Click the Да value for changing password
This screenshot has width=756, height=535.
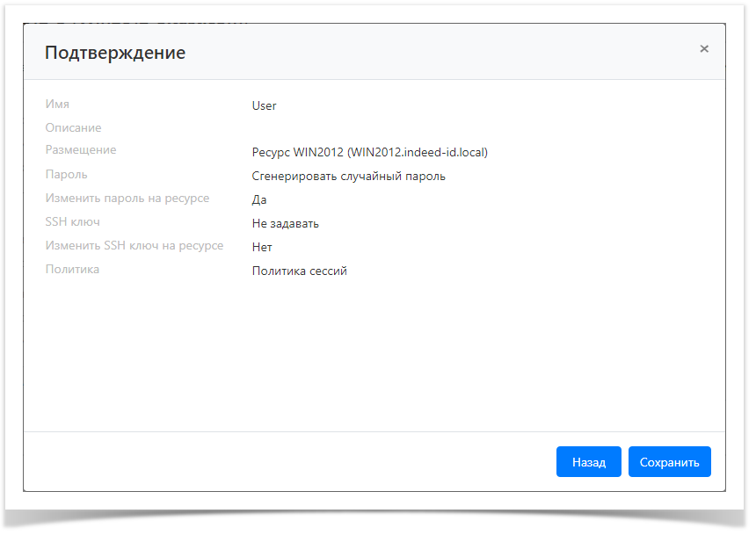click(258, 199)
